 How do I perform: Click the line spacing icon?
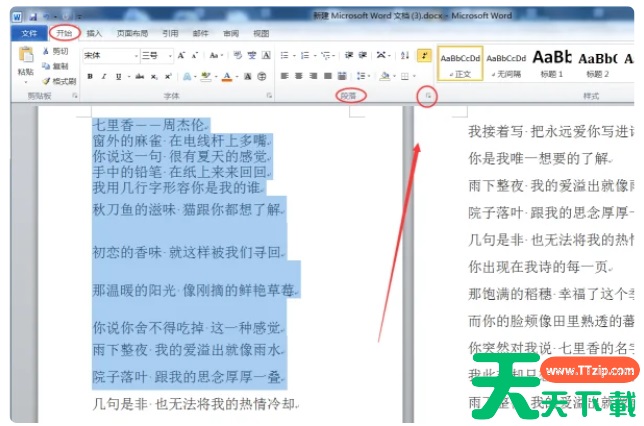(361, 76)
